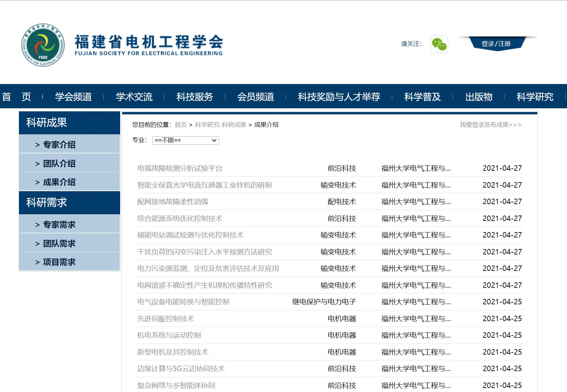
Task: Open the 电弧故障检测分析试验平台 result
Action: (180, 168)
